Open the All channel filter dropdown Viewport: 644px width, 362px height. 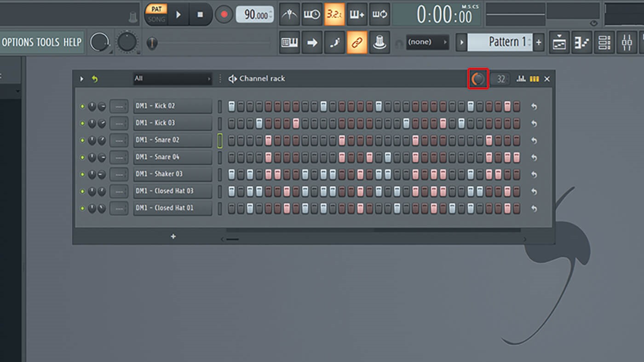pyautogui.click(x=172, y=79)
